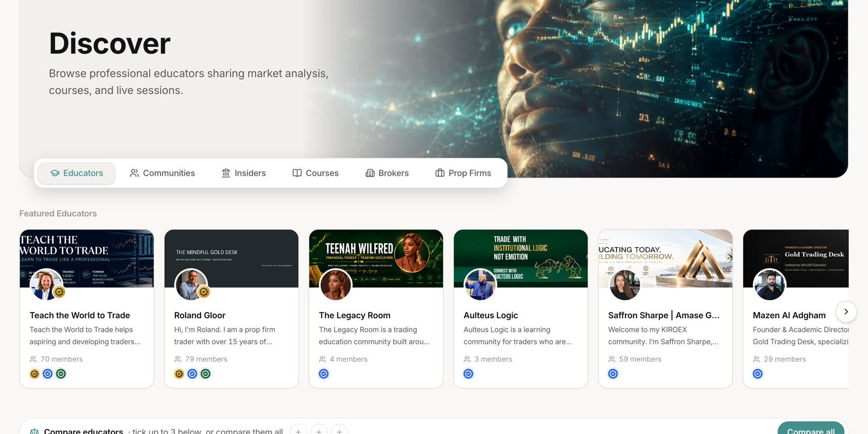Open The Mindful Gold Desk banner image
Viewport: 868px width, 434px height.
tap(231, 259)
